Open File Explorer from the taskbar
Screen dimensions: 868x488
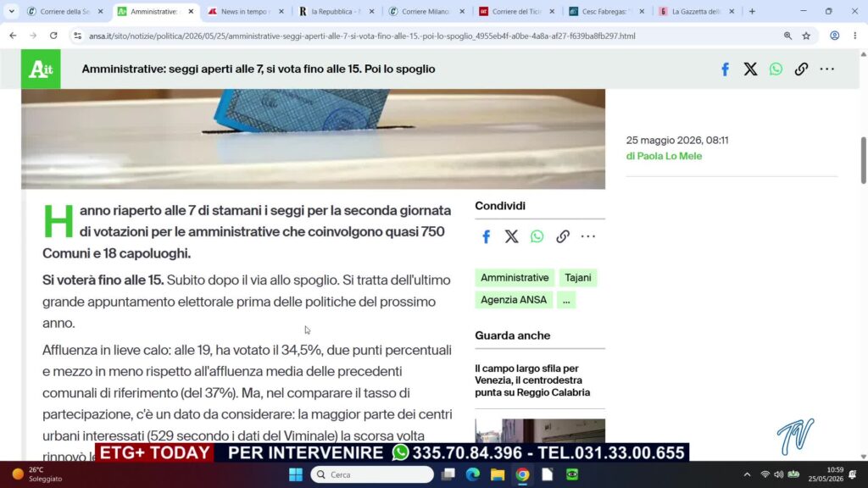pyautogui.click(x=498, y=474)
